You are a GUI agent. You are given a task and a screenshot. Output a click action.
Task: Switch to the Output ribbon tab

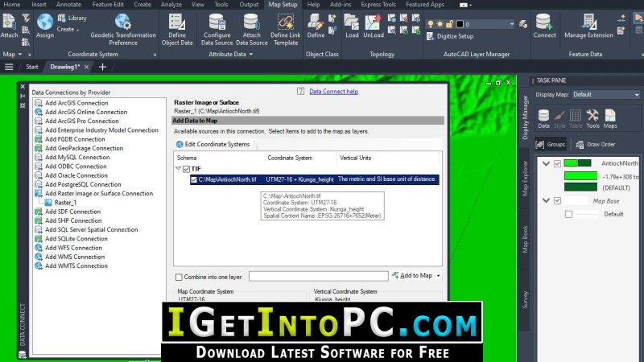click(250, 4)
